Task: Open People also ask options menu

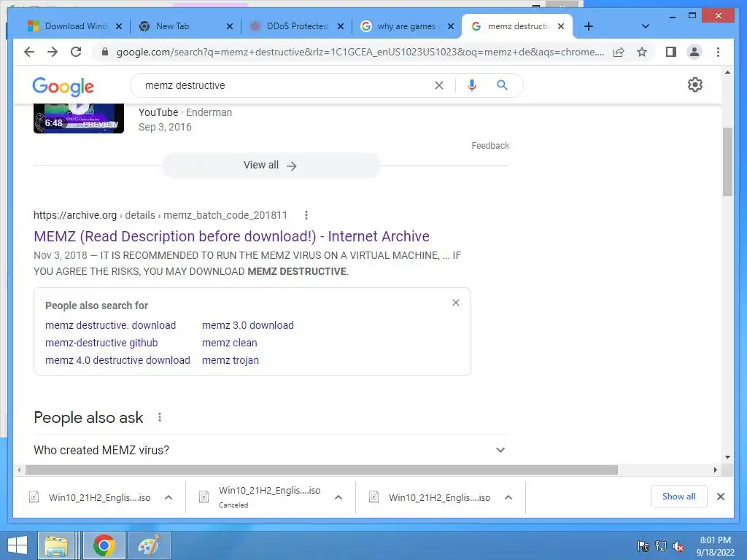Action: click(x=160, y=418)
